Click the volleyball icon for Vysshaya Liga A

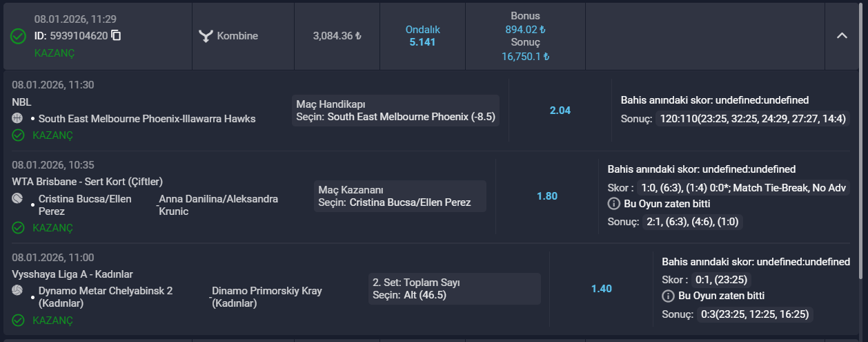click(18, 291)
